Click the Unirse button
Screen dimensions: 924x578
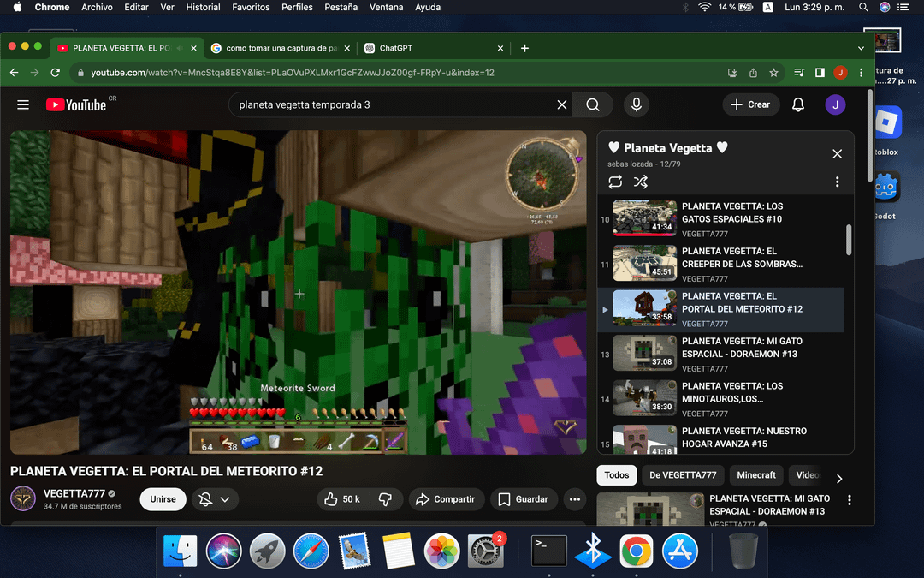click(163, 499)
